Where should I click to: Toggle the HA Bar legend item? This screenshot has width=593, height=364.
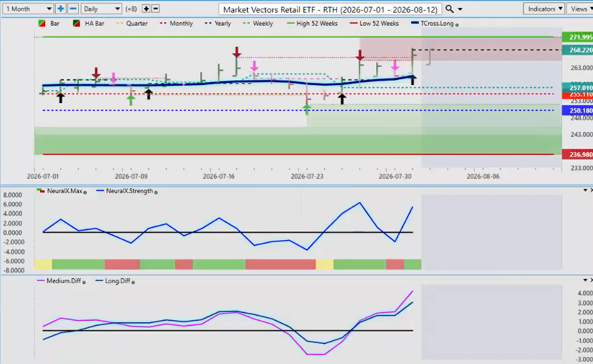click(88, 23)
